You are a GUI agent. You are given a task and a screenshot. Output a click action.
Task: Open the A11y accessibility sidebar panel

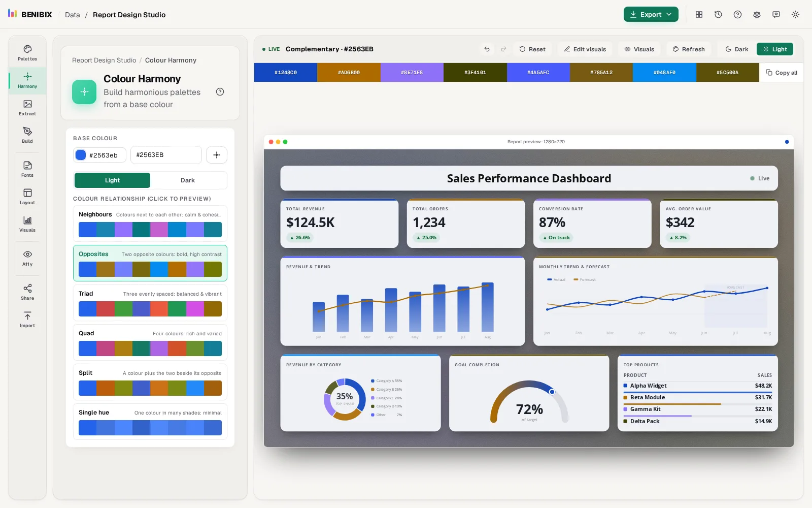click(x=27, y=258)
